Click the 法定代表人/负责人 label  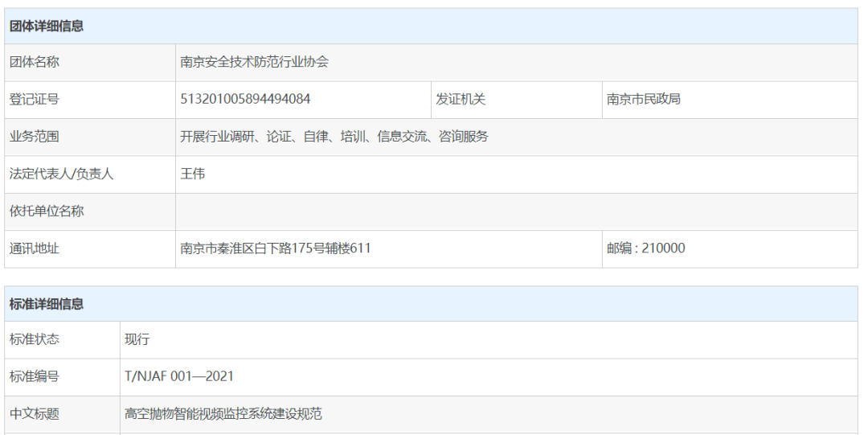pos(61,174)
